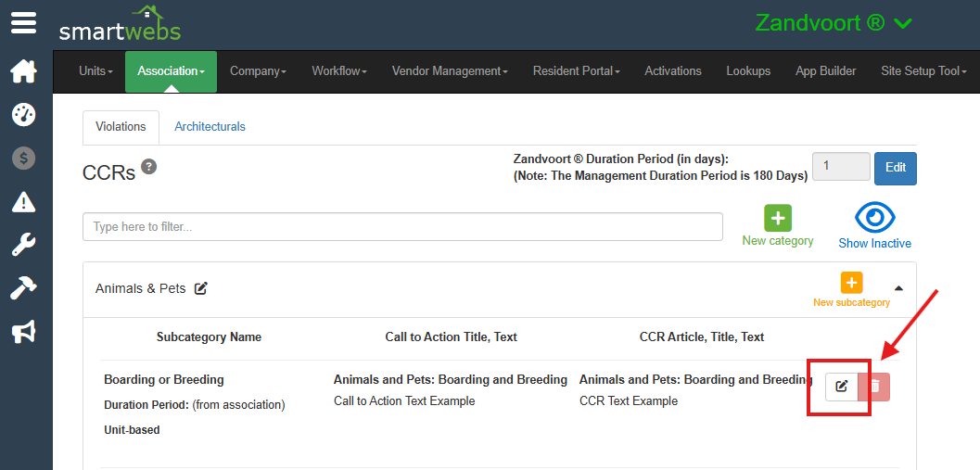Open the Lookups menu item
980x470 pixels.
(x=748, y=71)
